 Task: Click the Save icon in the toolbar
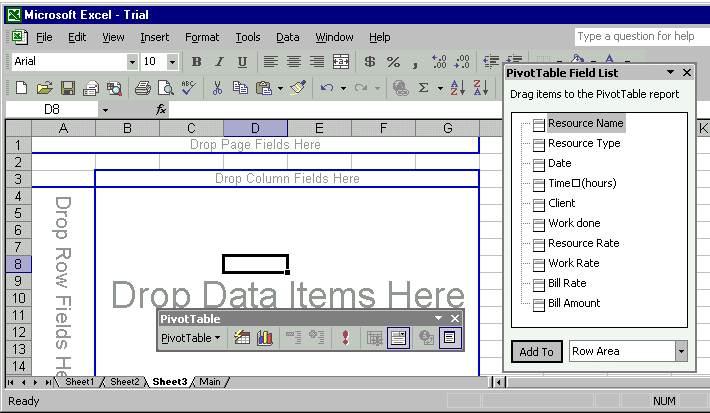click(68, 88)
